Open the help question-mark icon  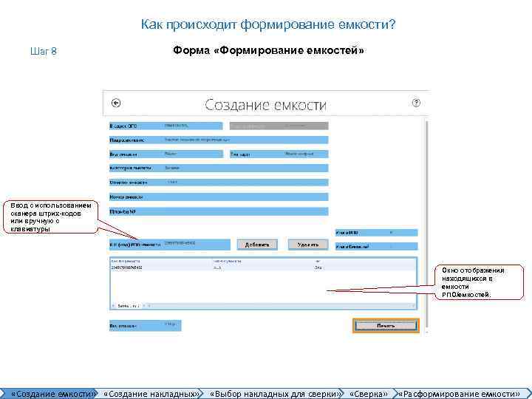pyautogui.click(x=416, y=103)
